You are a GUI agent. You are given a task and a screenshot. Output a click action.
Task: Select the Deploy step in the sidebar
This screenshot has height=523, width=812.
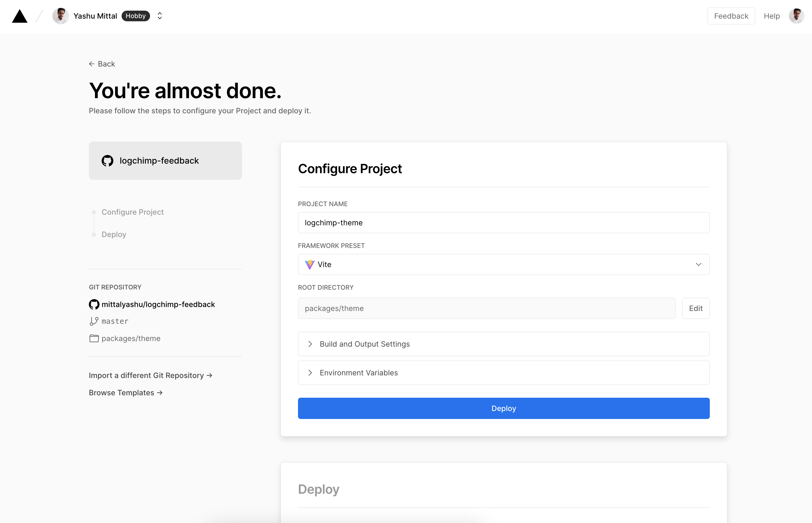[114, 234]
